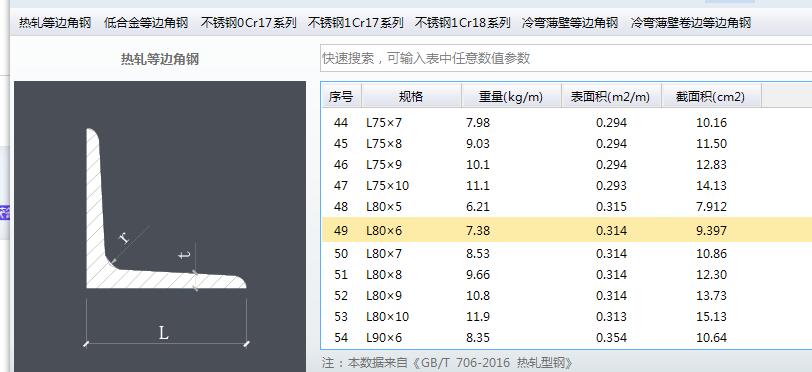The height and width of the screenshot is (372, 812).
Task: Open the 冷弯薄壁等边角钢 tab
Action: (570, 23)
